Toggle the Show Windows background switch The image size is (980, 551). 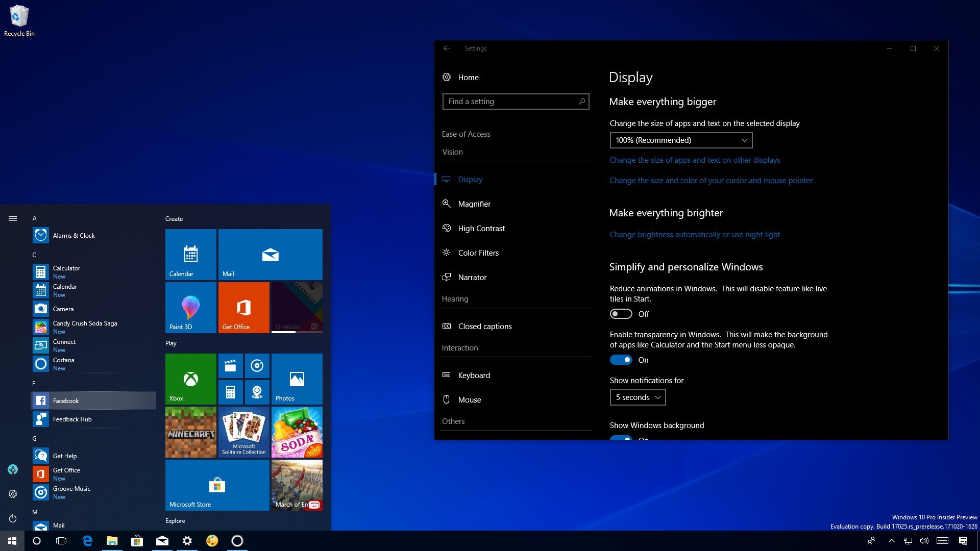[621, 438]
